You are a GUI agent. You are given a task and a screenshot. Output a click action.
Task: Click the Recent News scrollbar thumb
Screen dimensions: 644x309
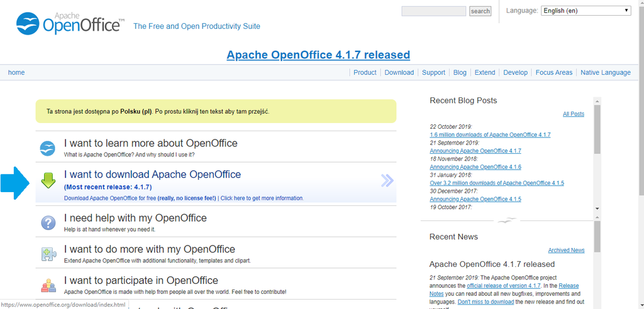click(x=597, y=236)
